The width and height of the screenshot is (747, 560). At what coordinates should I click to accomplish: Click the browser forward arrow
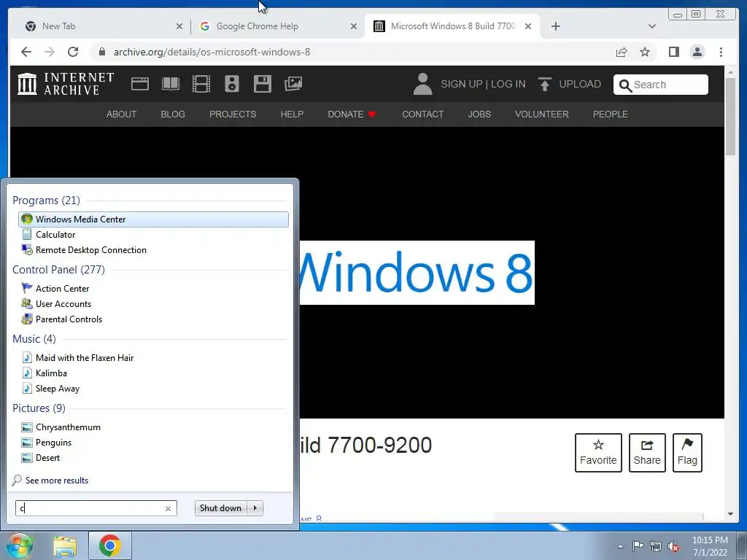[x=50, y=52]
